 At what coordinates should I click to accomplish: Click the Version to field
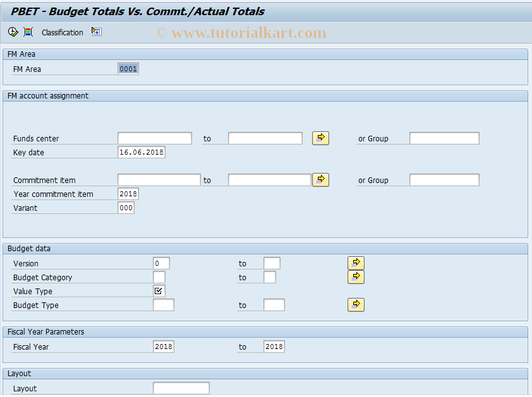pos(272,263)
